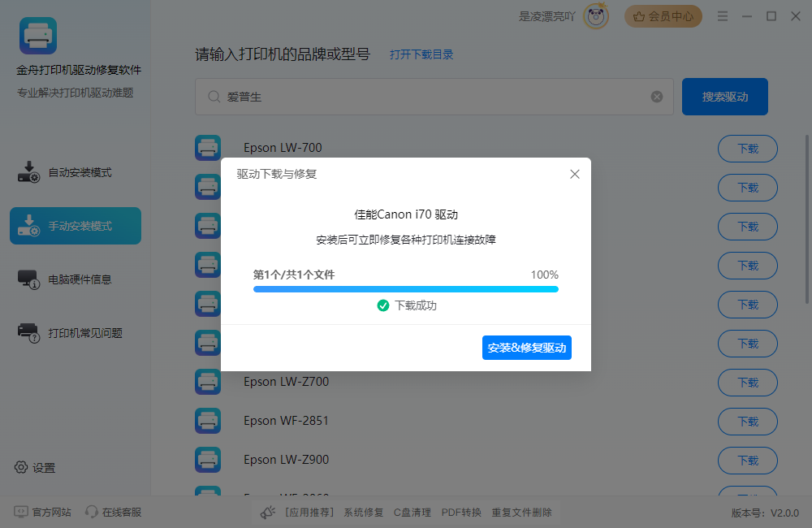
Task: Click the 官方网站 monitor icon
Action: coord(21,512)
